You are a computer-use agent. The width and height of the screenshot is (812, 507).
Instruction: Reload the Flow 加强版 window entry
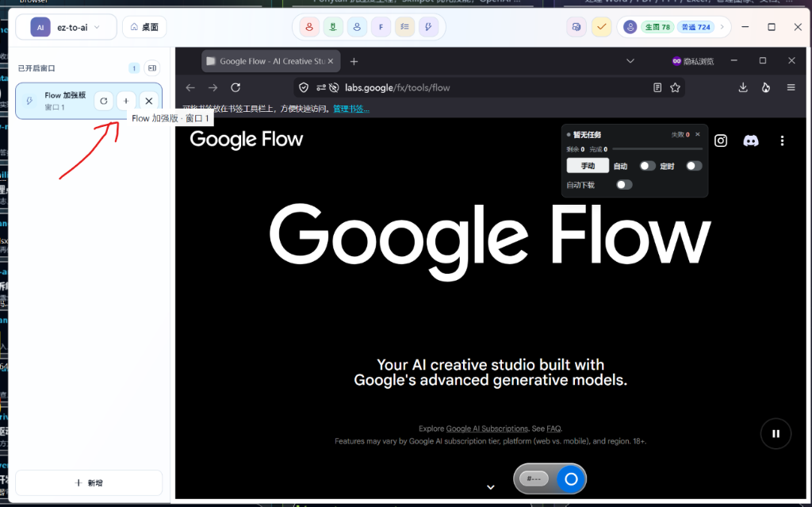(104, 101)
